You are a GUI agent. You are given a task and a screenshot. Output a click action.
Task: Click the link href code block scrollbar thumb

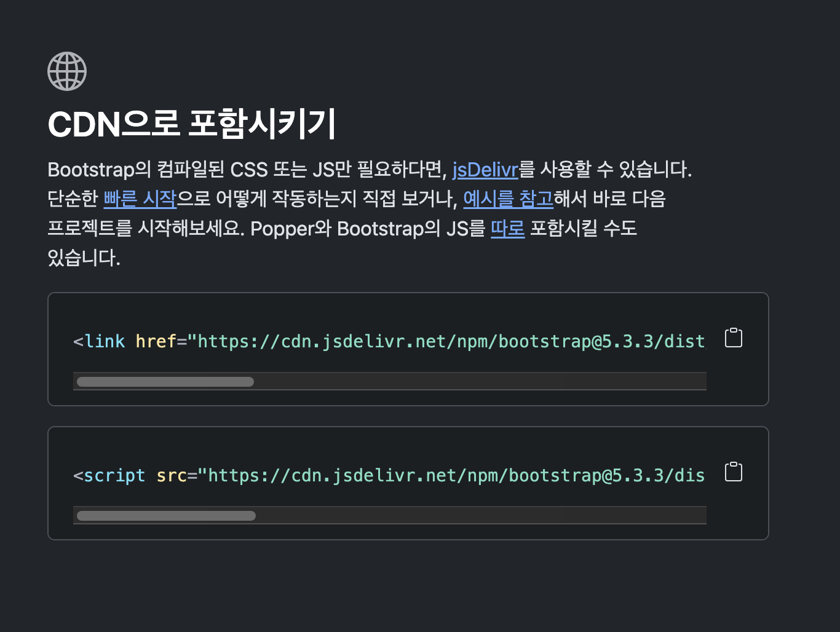(165, 382)
